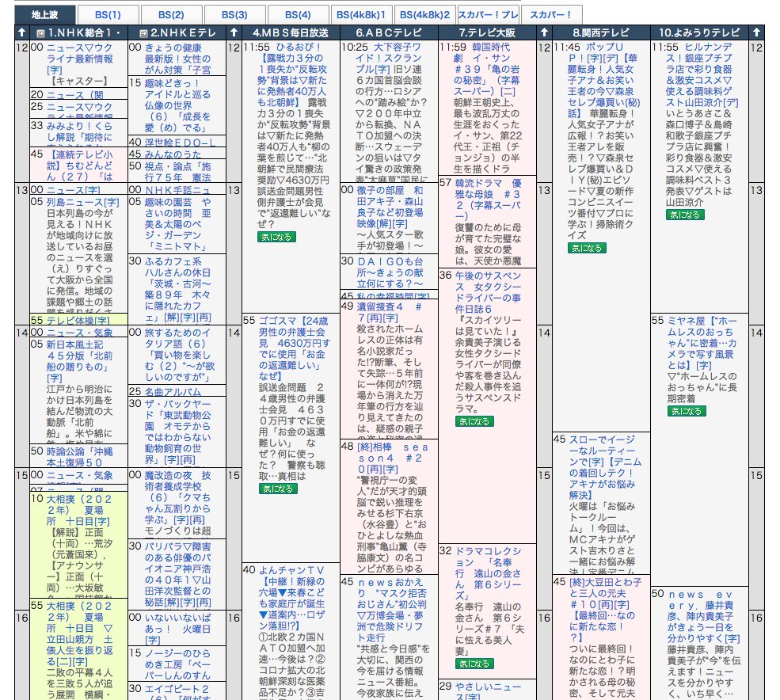The image size is (780, 700).
Task: Open 午後のサスペンス 女タクシードライバー link
Action: point(488,292)
